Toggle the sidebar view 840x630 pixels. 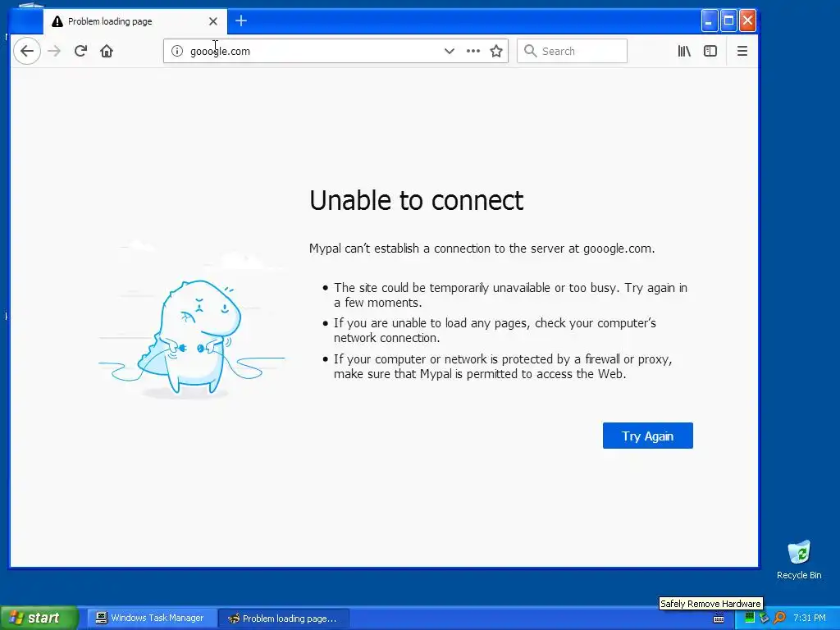(710, 51)
